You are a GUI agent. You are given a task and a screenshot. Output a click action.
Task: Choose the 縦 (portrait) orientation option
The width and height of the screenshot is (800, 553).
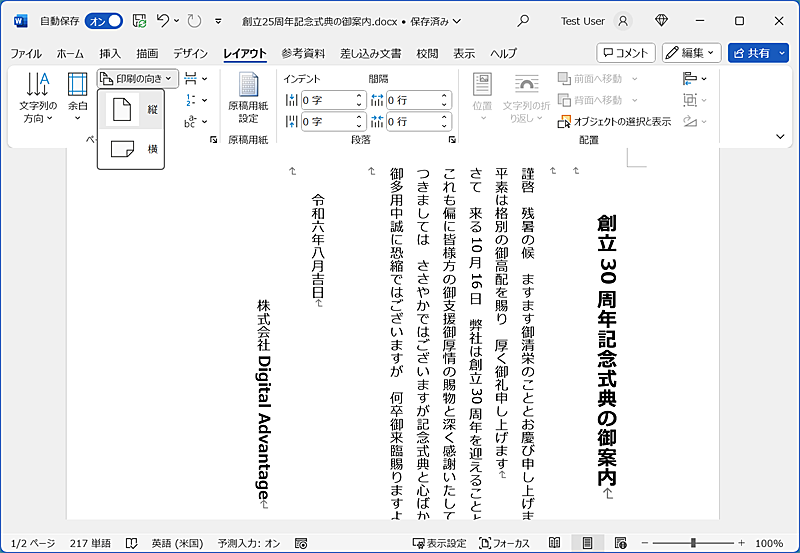point(131,110)
